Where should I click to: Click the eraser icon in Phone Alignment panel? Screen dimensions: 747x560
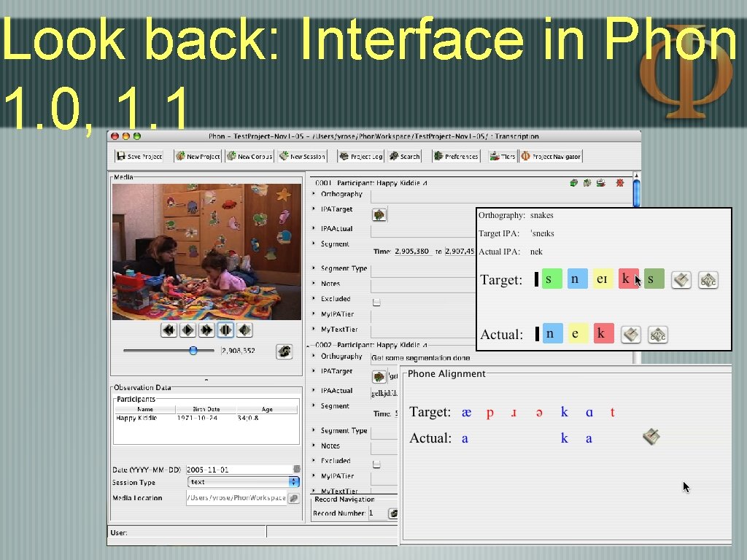pos(651,436)
